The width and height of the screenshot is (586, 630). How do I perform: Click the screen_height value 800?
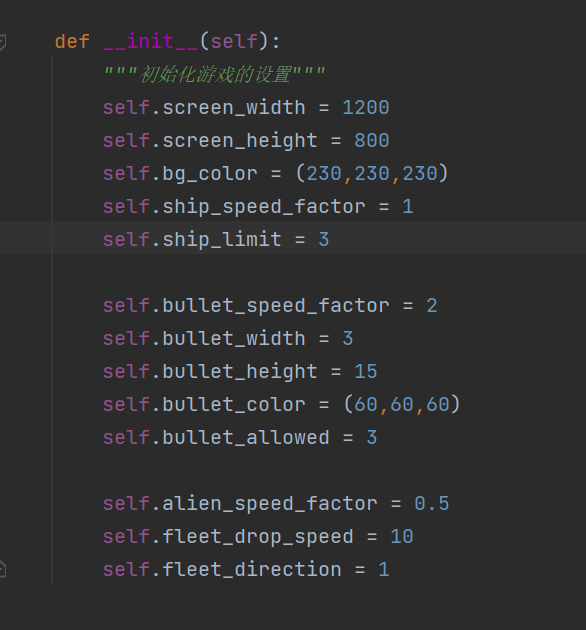pyautogui.click(x=372, y=141)
